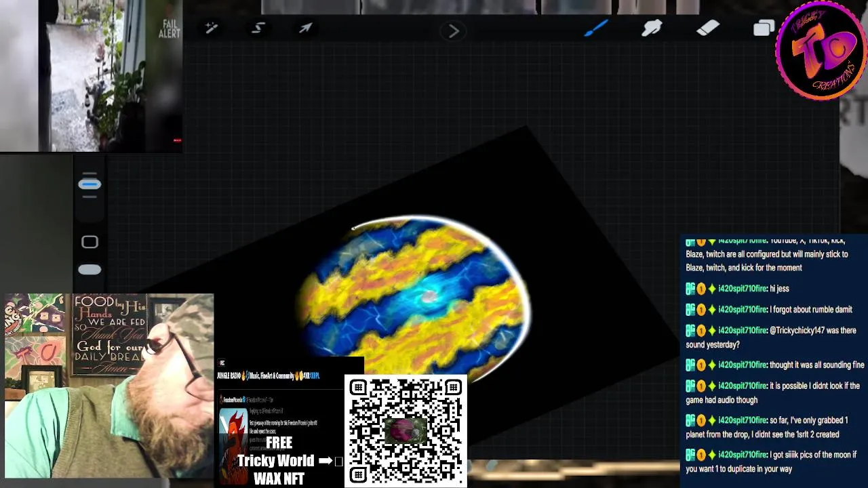Select the Eraser tool
This screenshot has height=488, width=868.
click(707, 28)
